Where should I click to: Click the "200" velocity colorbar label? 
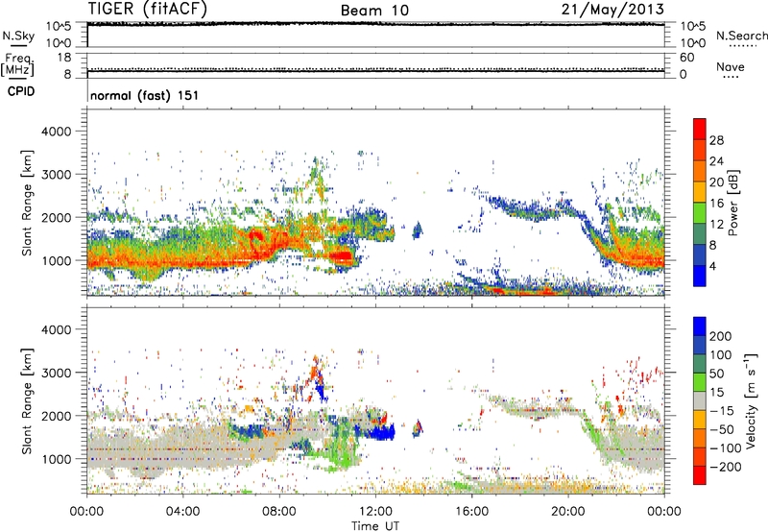(721, 336)
